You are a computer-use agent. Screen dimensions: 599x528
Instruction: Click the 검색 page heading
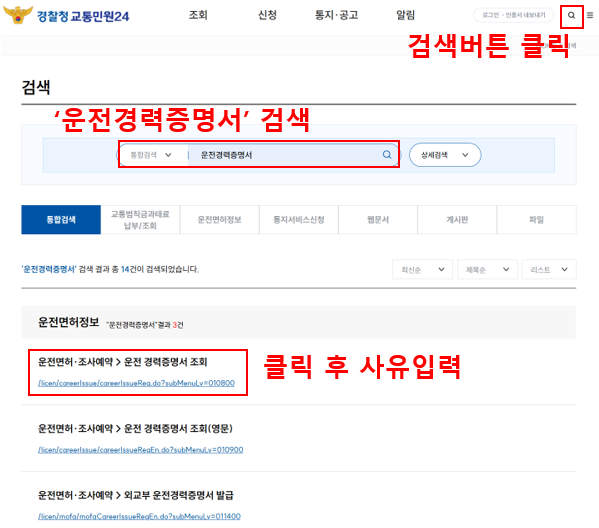click(36, 87)
